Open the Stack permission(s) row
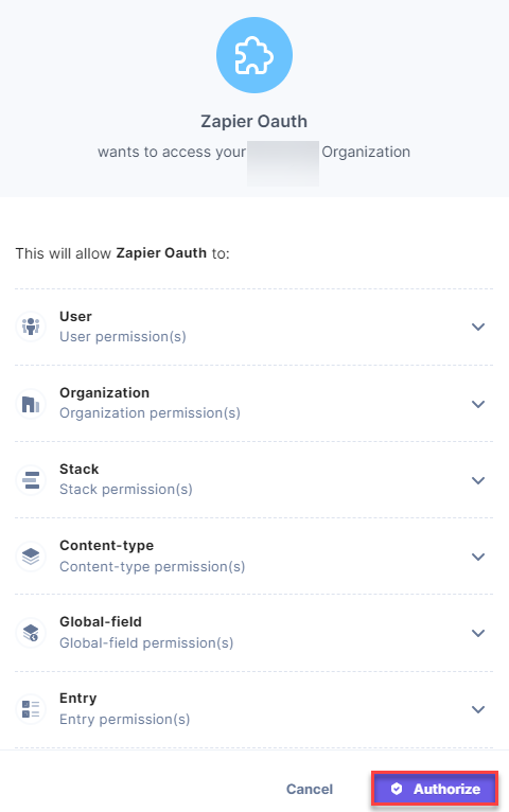Screen dimensions: 509x812 (x=254, y=480)
